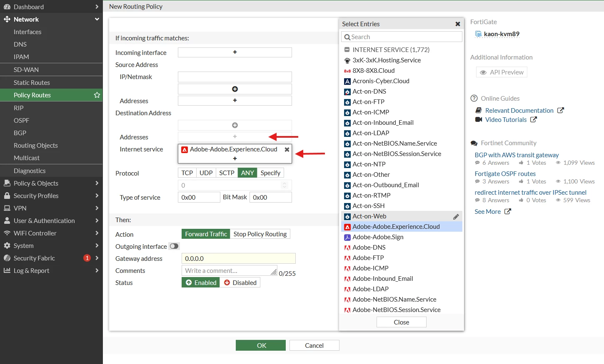Click the search magnifier icon
The image size is (604, 364).
pyautogui.click(x=347, y=37)
